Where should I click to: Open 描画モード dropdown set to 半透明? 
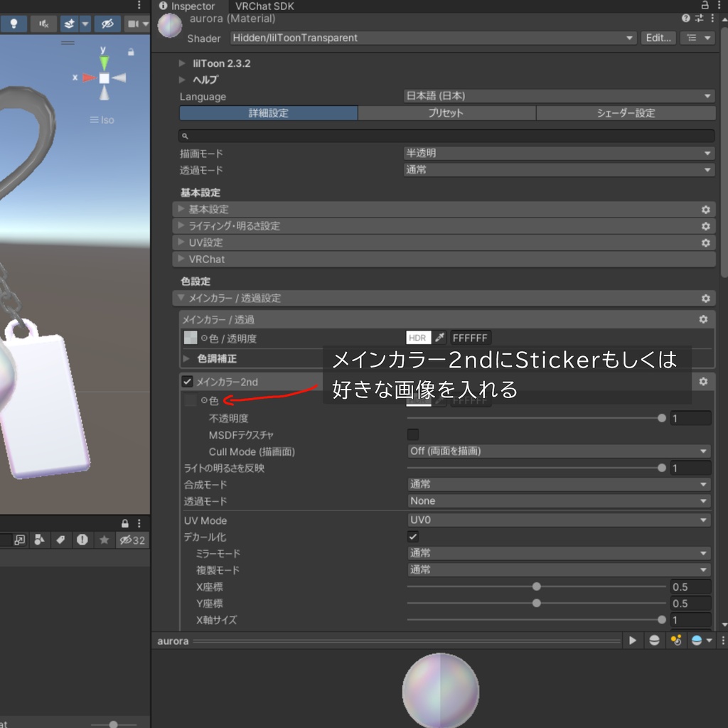[x=559, y=154]
